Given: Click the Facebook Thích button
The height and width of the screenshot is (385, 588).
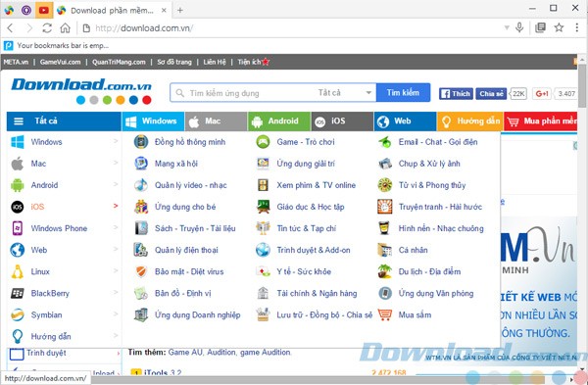Looking at the screenshot, I should coord(456,93).
